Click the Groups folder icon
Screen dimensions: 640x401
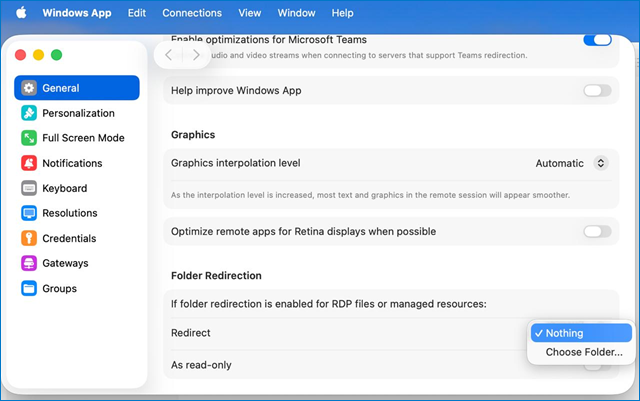[29, 288]
